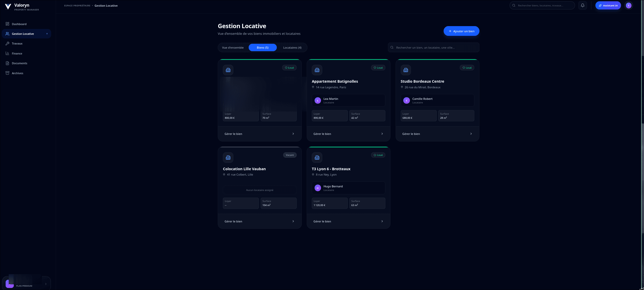Open the notifications bell
Viewport: 644px width, 290px height.
click(x=583, y=5)
